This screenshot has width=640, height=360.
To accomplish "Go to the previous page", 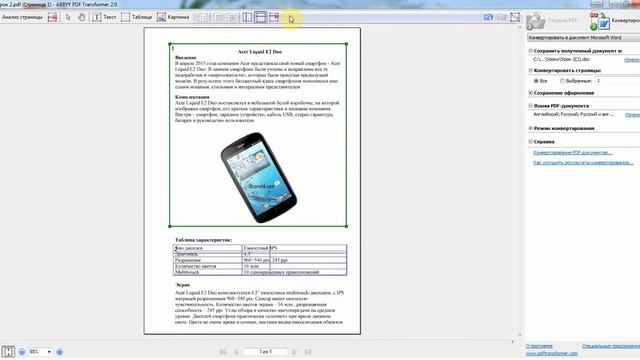I will coord(236,352).
